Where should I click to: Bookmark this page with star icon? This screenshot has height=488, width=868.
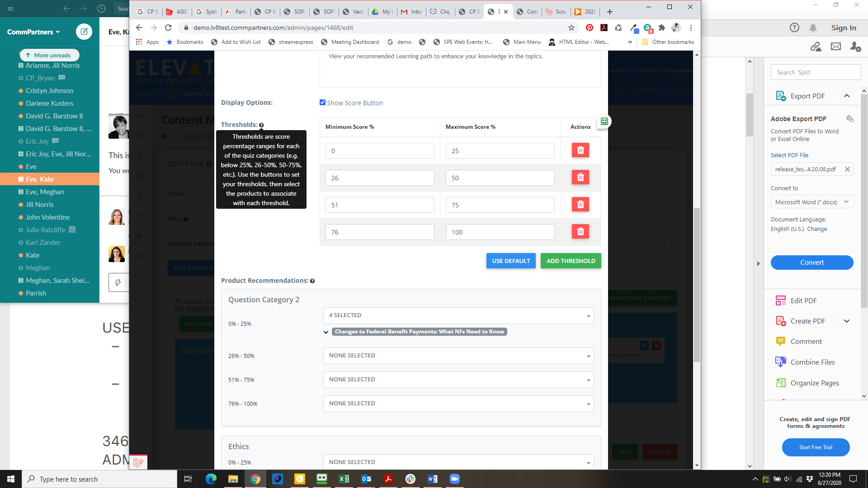pos(571,28)
